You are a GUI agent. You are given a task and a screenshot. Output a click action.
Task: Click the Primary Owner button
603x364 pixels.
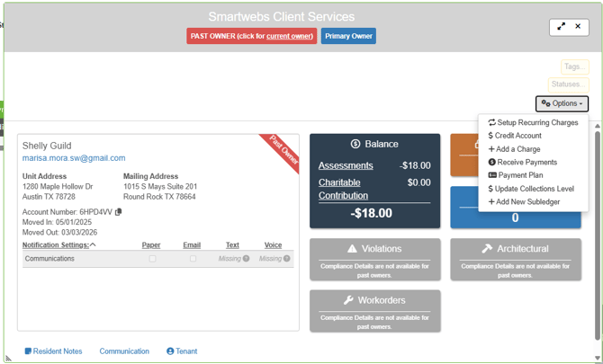[348, 36]
